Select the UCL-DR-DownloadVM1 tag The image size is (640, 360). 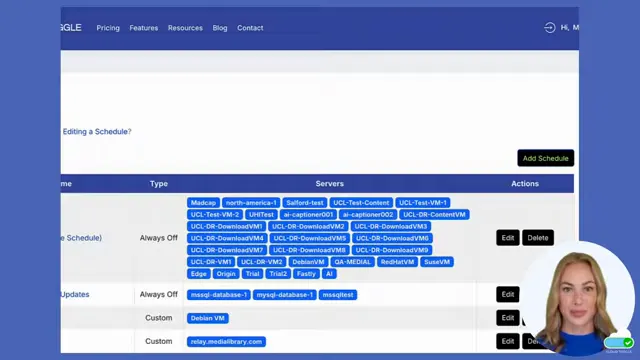pyautogui.click(x=227, y=227)
